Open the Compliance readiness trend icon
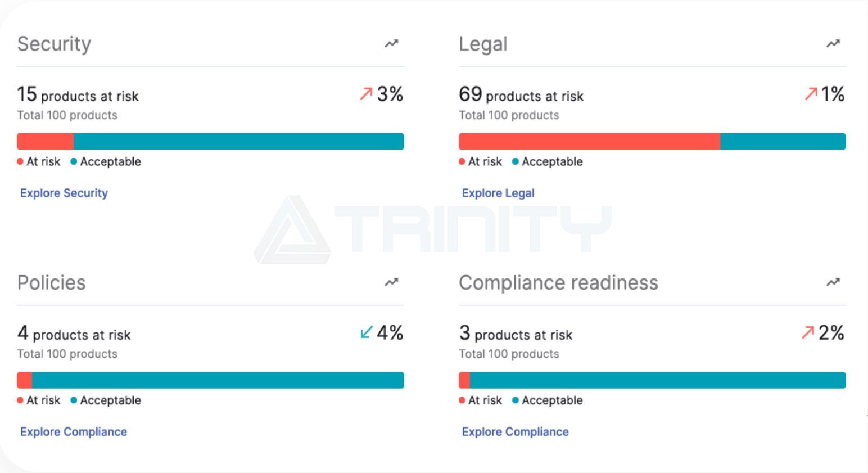 point(833,282)
